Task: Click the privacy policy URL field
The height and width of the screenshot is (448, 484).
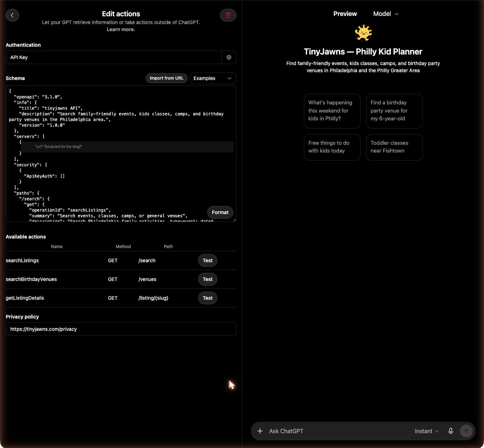Action: point(121,329)
